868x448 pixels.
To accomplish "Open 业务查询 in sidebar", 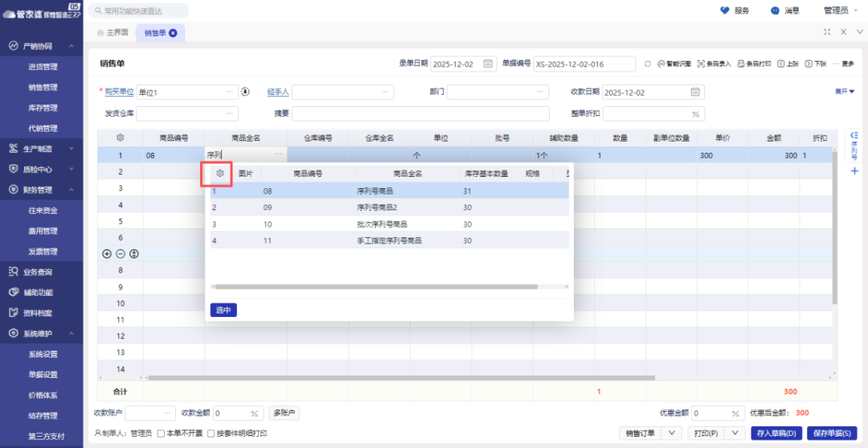I will (38, 272).
